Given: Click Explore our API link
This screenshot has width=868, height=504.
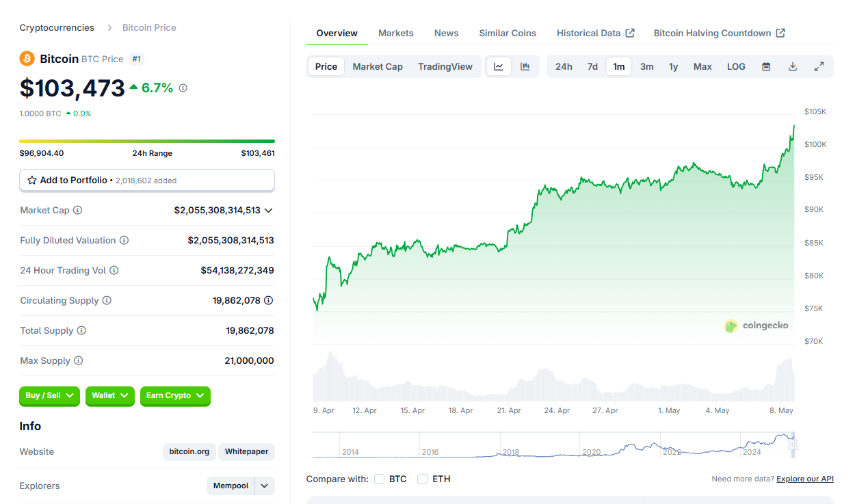Looking at the screenshot, I should [805, 479].
